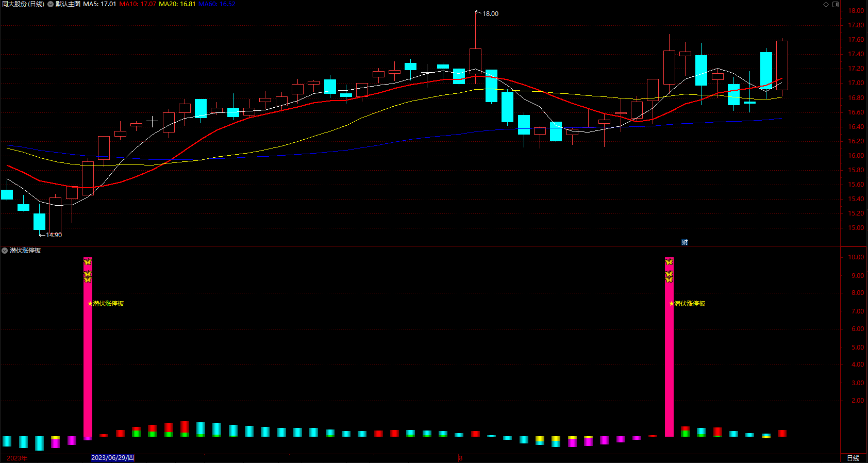Click the last red candlestick on the right
Image resolution: width=868 pixels, height=463 pixels.
pos(782,65)
